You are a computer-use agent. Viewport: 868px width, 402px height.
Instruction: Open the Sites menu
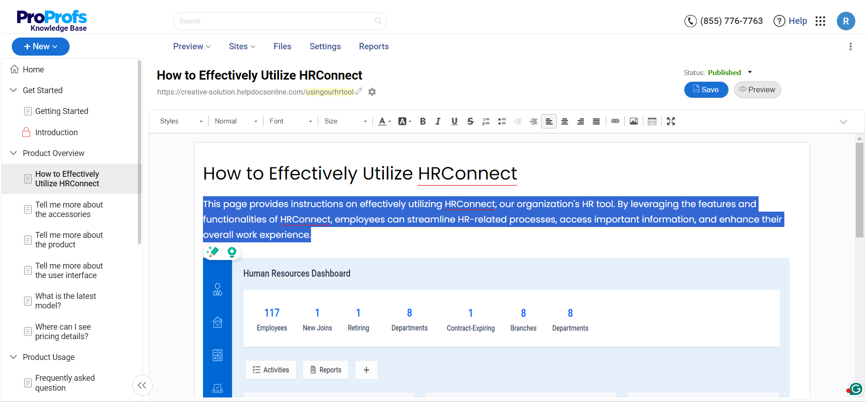[242, 47]
